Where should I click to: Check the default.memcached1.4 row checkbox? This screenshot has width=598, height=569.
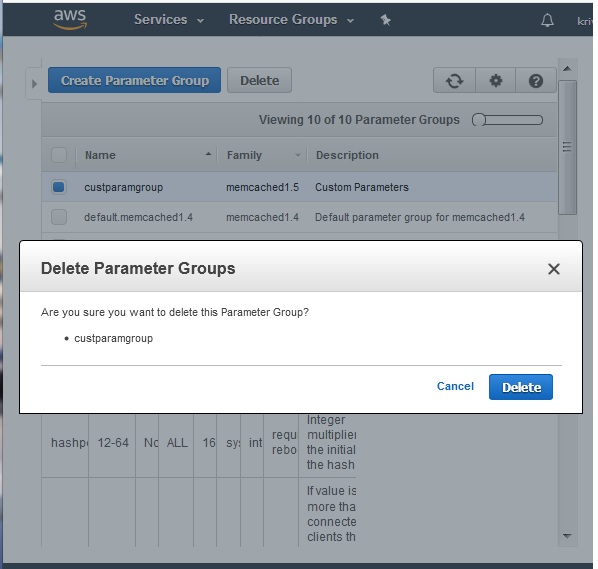tap(59, 217)
